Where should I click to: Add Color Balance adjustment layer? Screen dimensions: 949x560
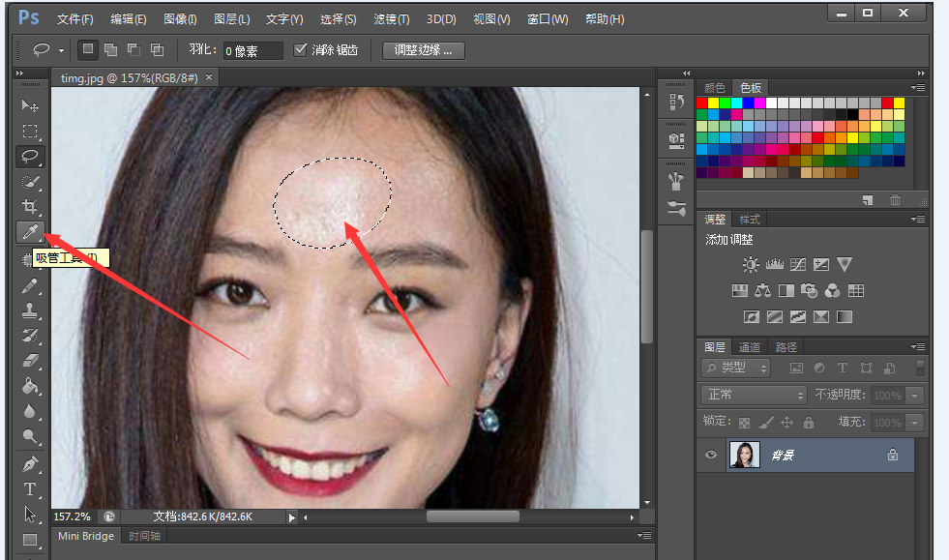(x=762, y=290)
